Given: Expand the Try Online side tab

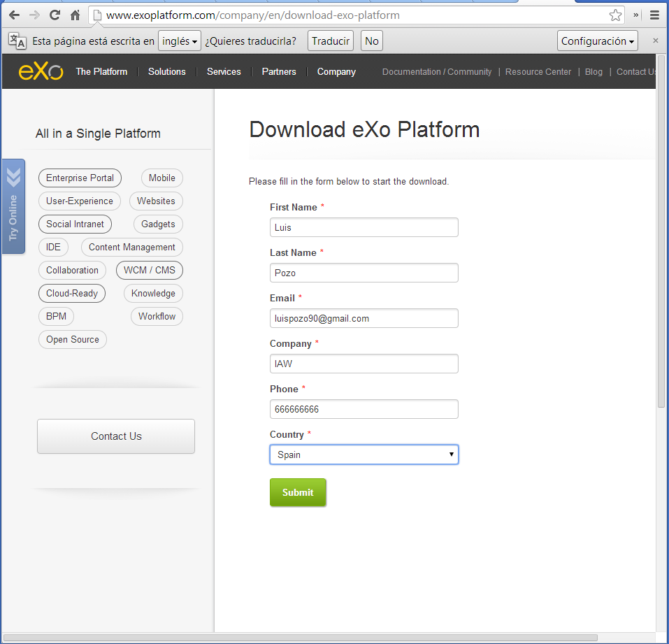Looking at the screenshot, I should click(x=13, y=206).
